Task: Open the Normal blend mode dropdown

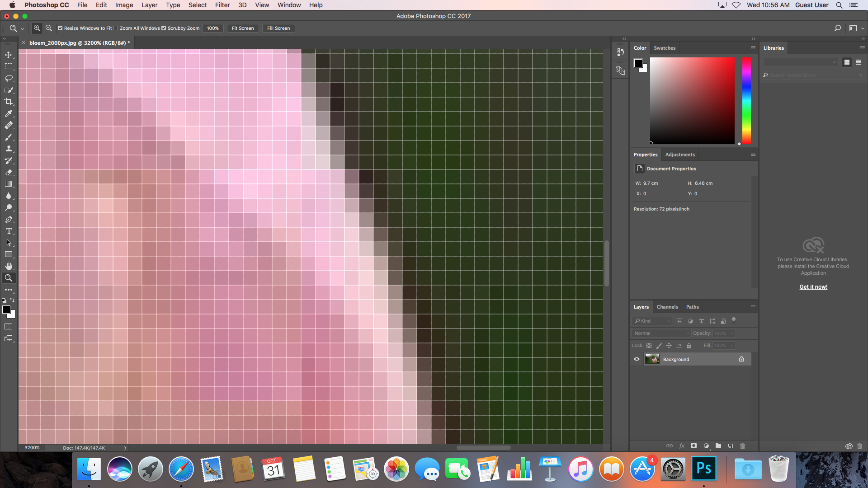Action: 661,333
